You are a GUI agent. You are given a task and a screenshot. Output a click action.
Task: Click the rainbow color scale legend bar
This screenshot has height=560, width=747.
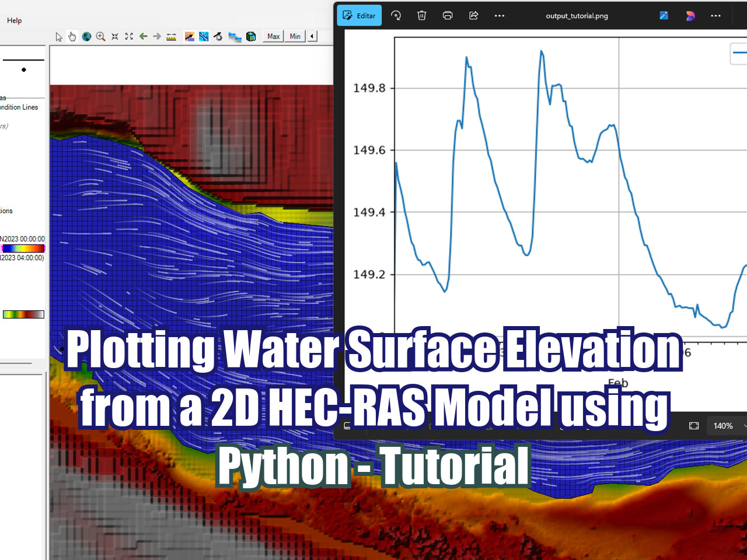(23, 249)
